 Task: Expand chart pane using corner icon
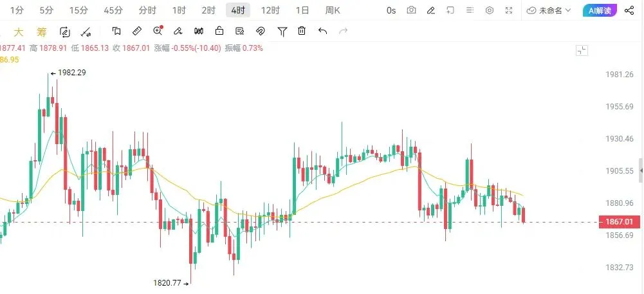582,51
